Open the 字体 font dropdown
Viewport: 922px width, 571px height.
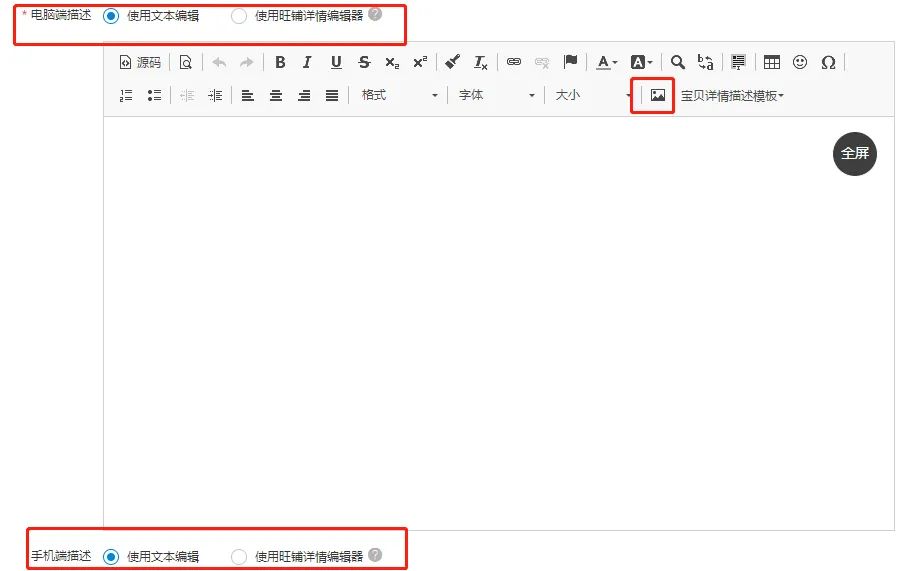pyautogui.click(x=497, y=95)
